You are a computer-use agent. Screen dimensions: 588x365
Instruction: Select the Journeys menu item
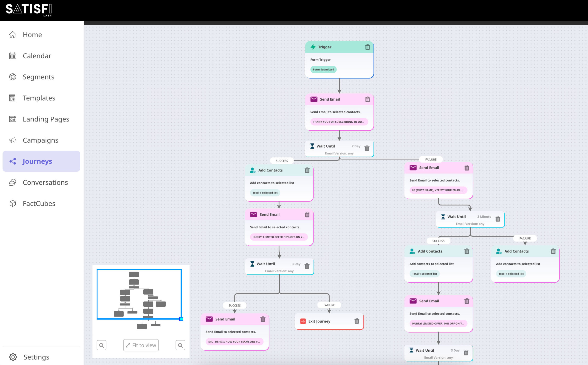point(41,161)
